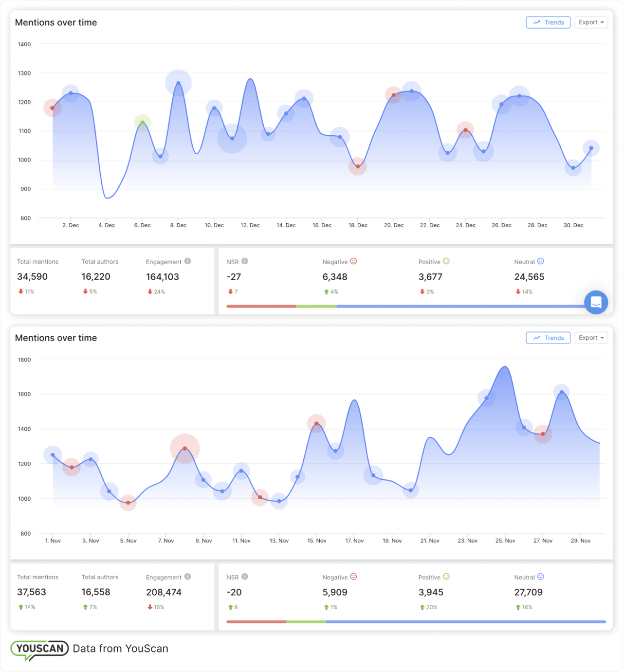Click the Neutral face icon in December stats
This screenshot has width=623, height=672.
(x=541, y=261)
